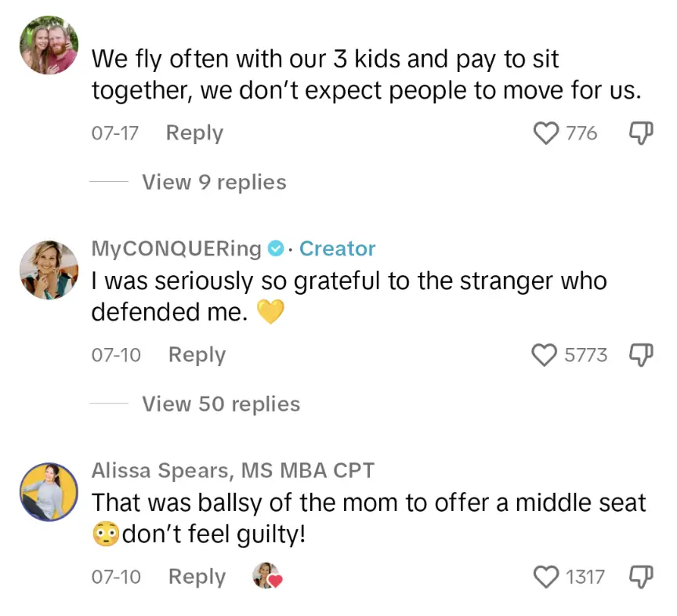Dislike Alissa Spears' comment
Image resolution: width=677 pixels, height=616 pixels.
click(642, 577)
